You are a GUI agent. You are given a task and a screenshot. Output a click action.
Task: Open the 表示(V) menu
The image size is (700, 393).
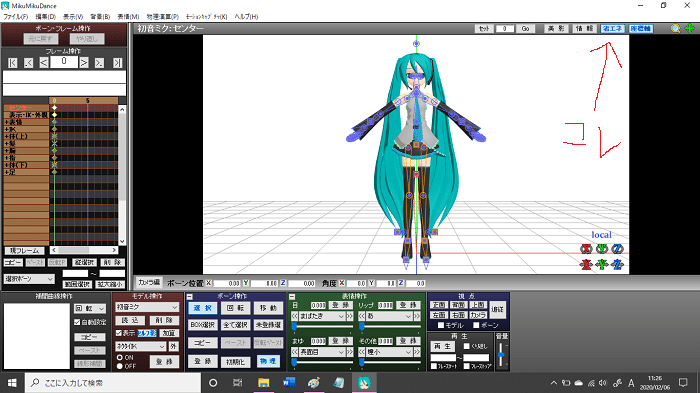[x=73, y=17]
